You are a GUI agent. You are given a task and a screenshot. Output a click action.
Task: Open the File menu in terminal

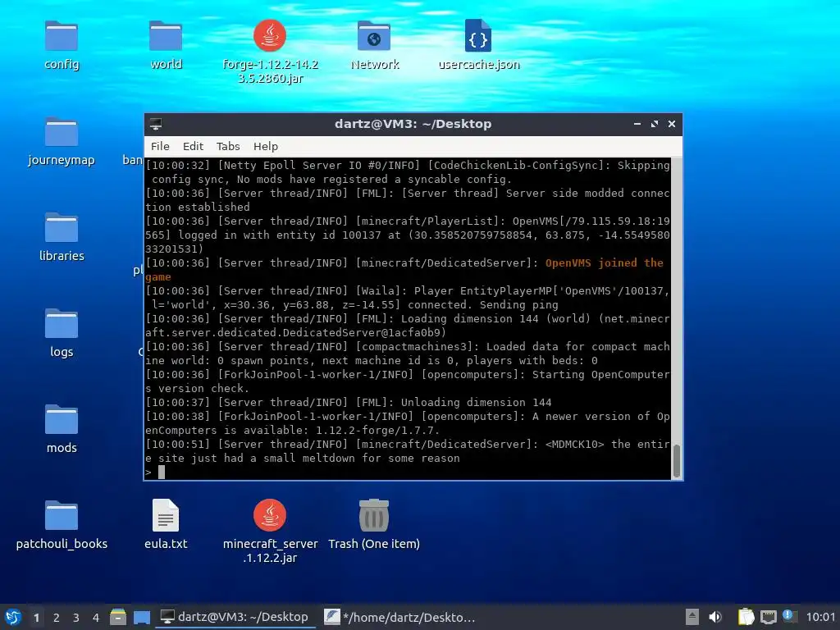pos(160,146)
